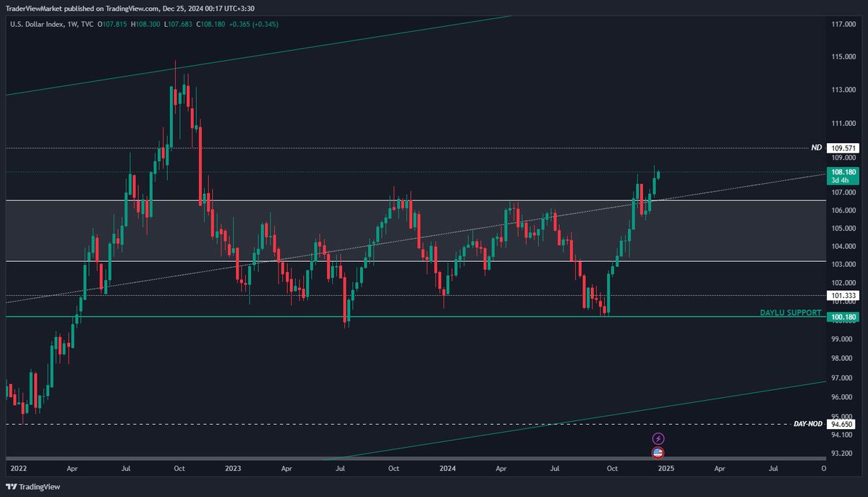Click the purple lightning event icon
Viewport: 868px width, 497px height.
pyautogui.click(x=658, y=438)
